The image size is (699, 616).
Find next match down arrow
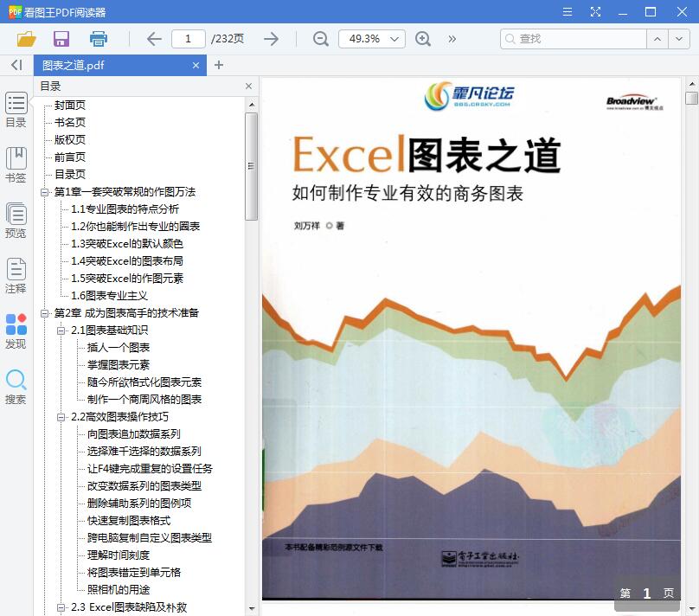[x=678, y=39]
